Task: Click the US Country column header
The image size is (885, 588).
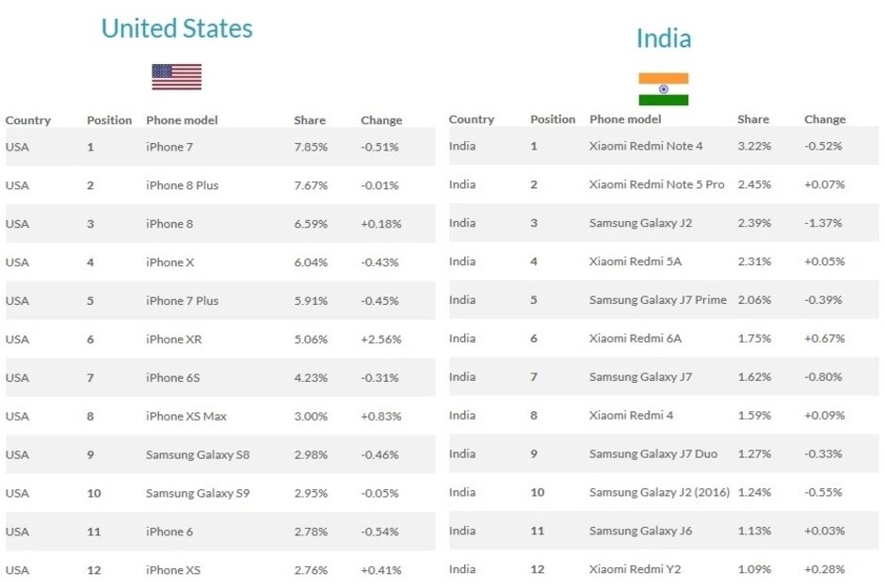Action: (28, 120)
